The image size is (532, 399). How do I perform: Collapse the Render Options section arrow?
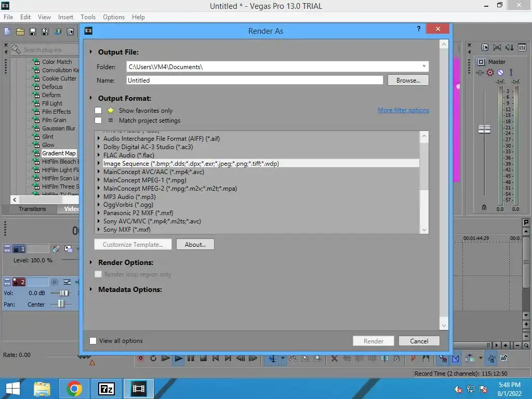pyautogui.click(x=91, y=262)
